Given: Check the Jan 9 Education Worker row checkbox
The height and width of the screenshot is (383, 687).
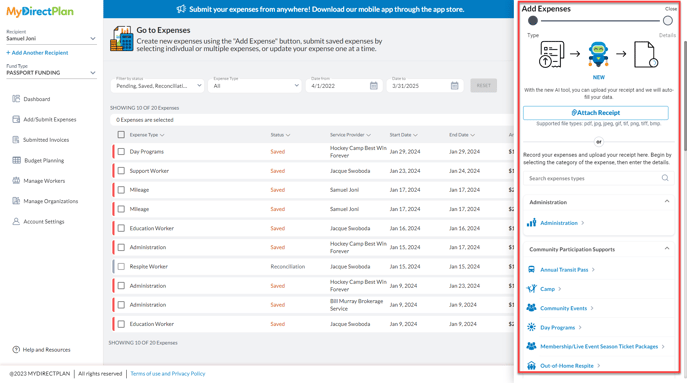Looking at the screenshot, I should pyautogui.click(x=121, y=324).
